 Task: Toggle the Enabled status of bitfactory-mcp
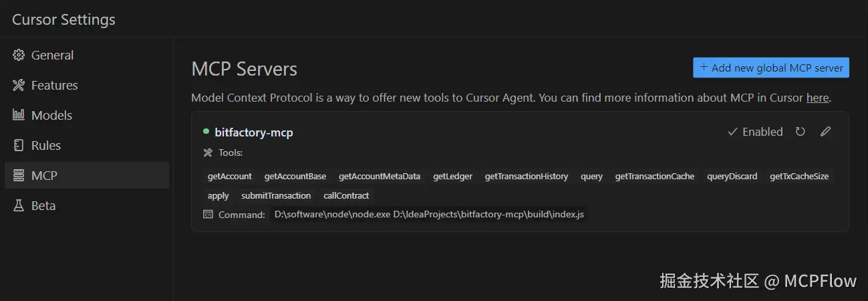755,132
